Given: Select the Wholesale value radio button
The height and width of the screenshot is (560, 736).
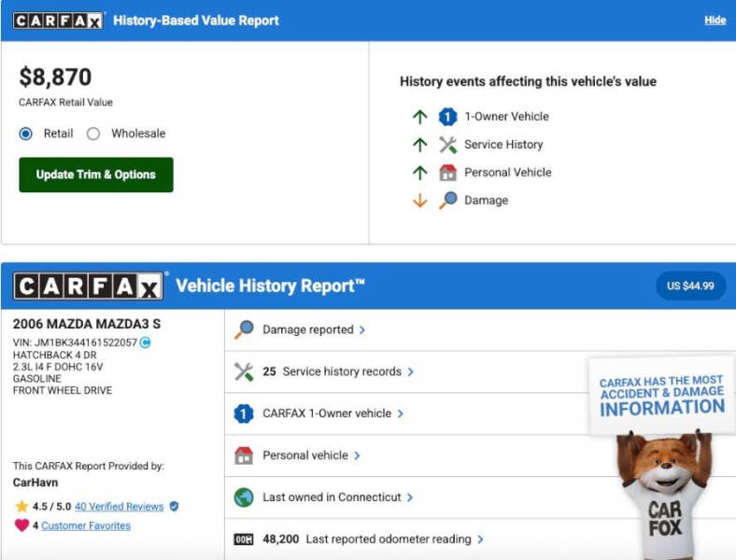Looking at the screenshot, I should pos(93,133).
